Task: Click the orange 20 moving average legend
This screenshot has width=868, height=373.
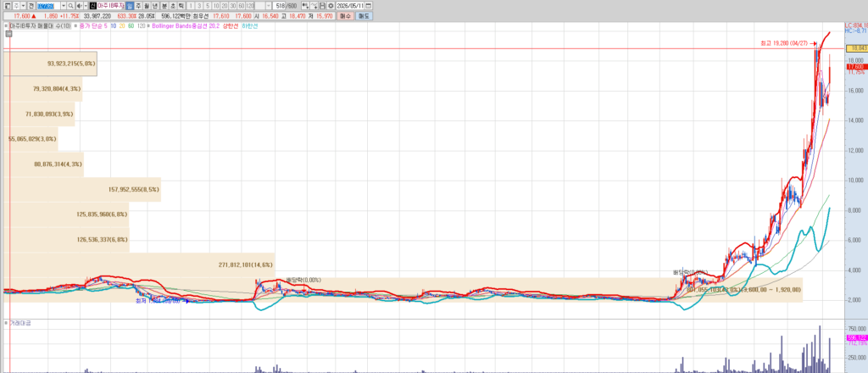Action: click(x=122, y=26)
